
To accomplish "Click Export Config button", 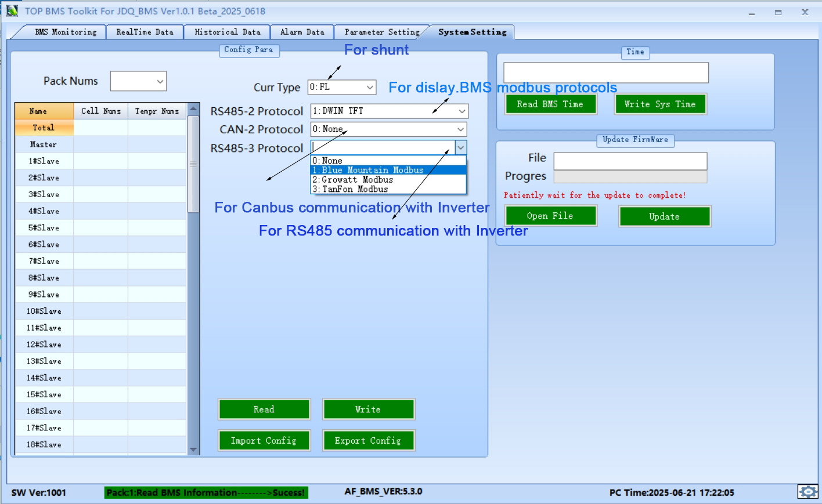I will (x=369, y=441).
